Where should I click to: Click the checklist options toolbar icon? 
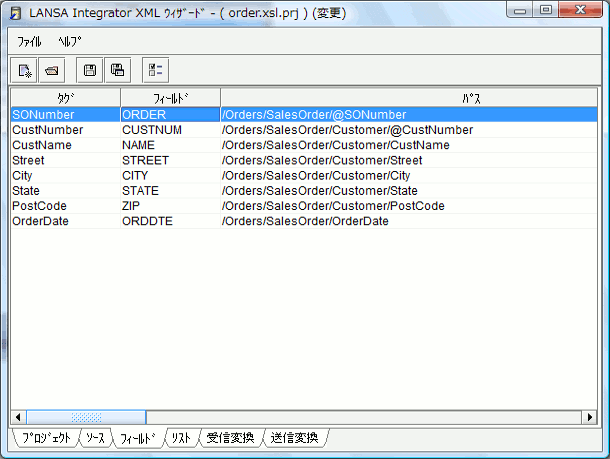click(x=156, y=70)
